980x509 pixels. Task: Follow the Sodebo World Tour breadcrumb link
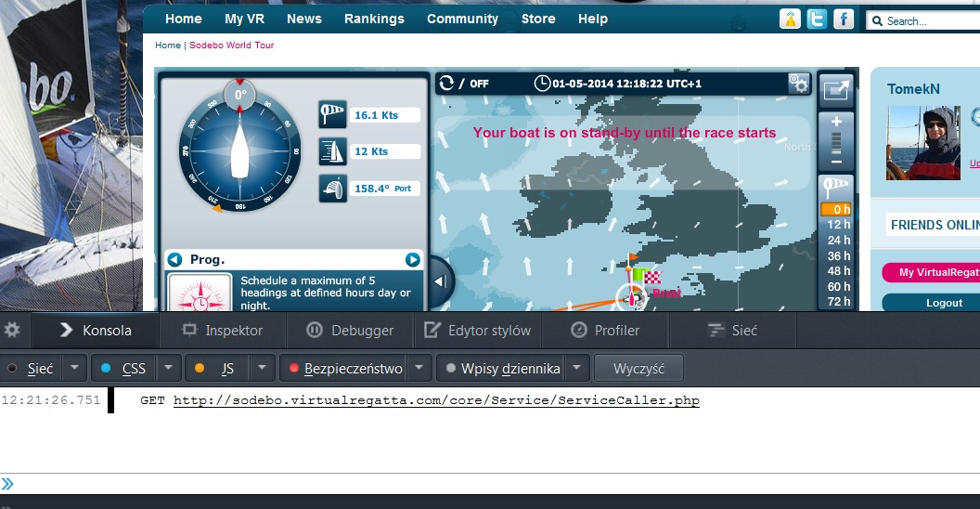[x=232, y=45]
